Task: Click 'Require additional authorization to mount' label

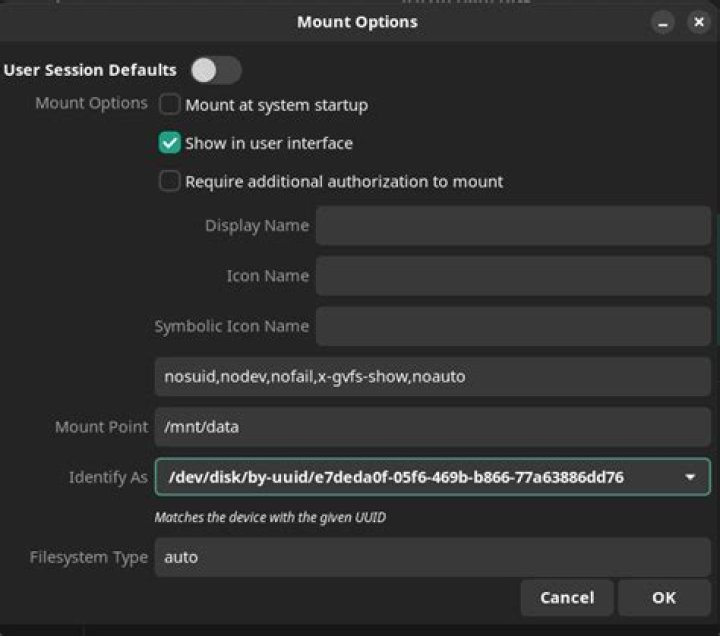Action: pos(344,182)
